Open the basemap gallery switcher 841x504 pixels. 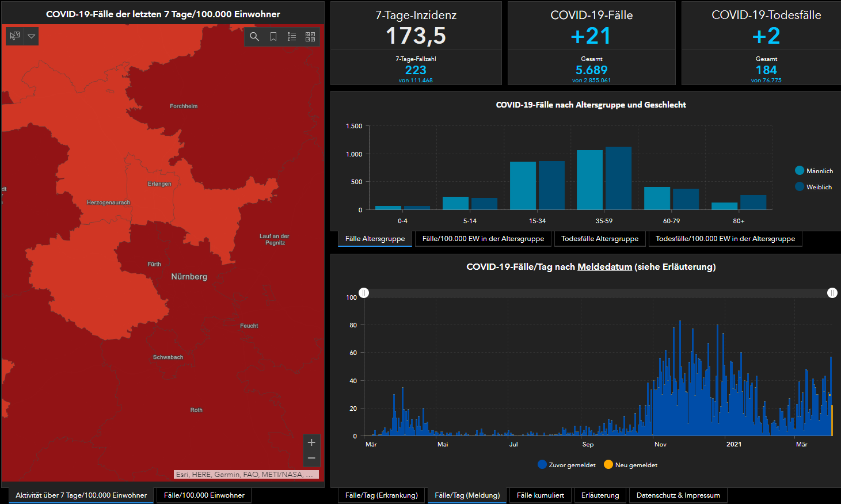(x=310, y=37)
